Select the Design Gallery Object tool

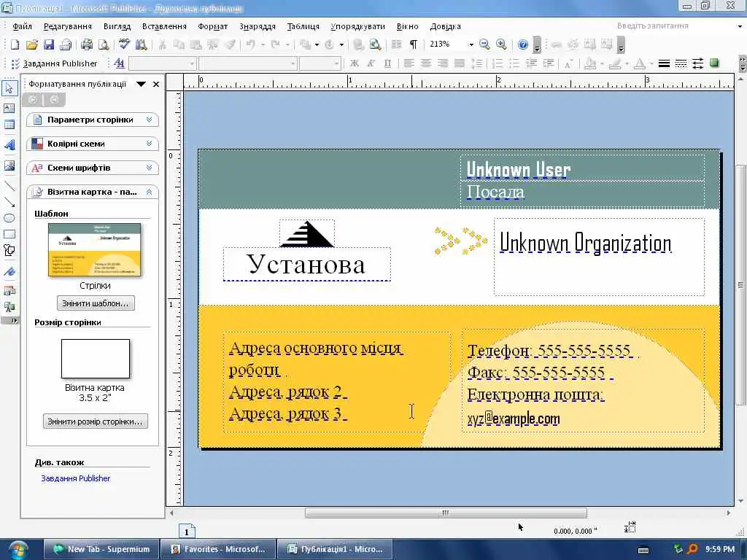pos(9,291)
